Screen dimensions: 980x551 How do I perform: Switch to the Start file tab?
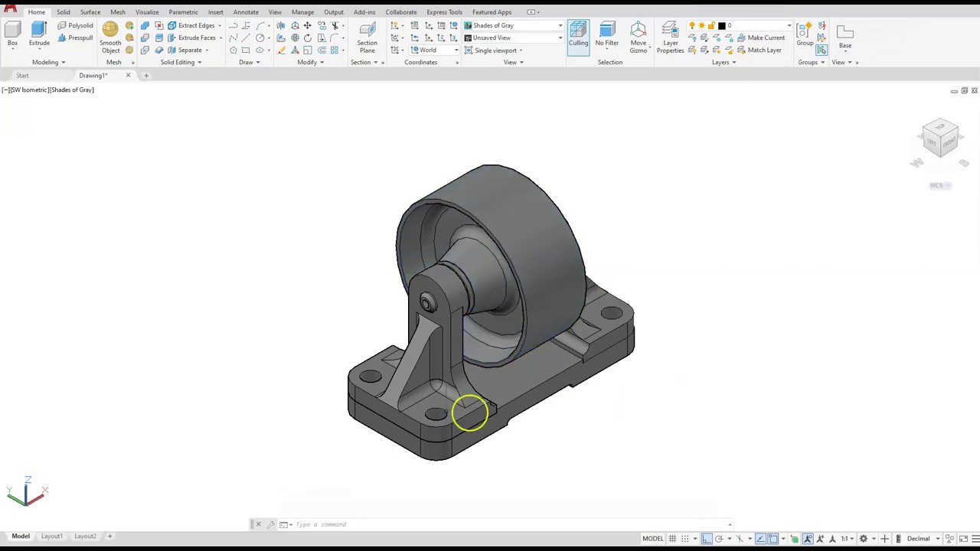[22, 76]
